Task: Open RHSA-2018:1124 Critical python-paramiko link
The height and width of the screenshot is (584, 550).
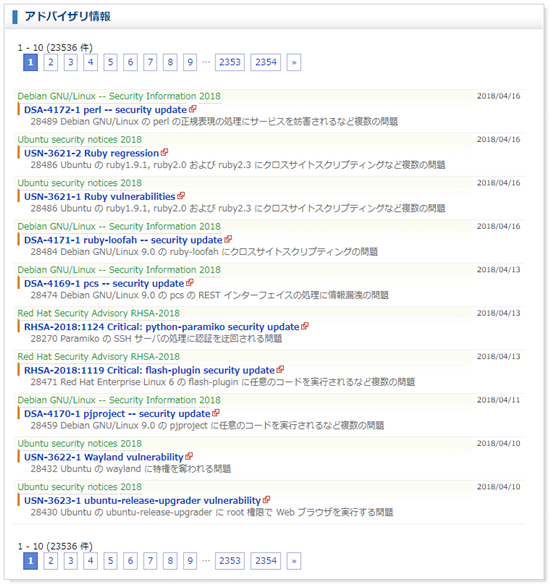Action: coord(162,327)
